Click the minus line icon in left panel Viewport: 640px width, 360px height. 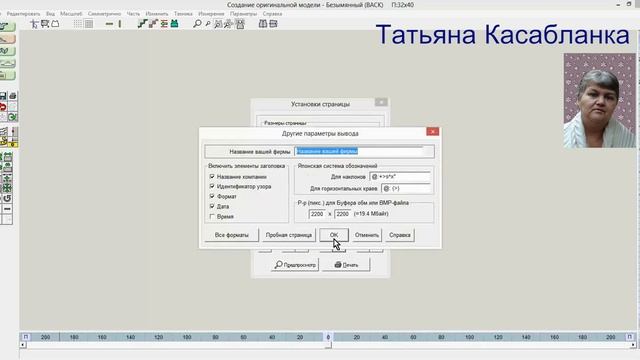click(7, 209)
